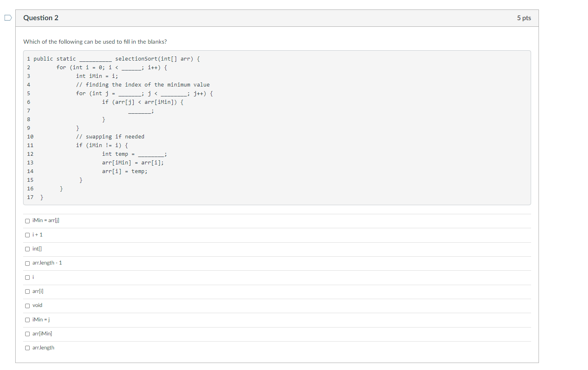Click the 'void' option label text
This screenshot has width=588, height=370.
38,305
